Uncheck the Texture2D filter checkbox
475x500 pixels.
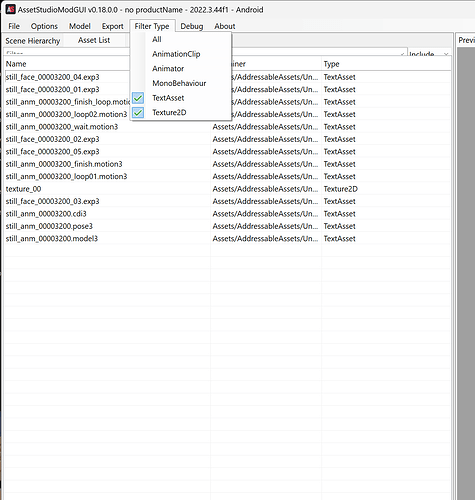138,113
